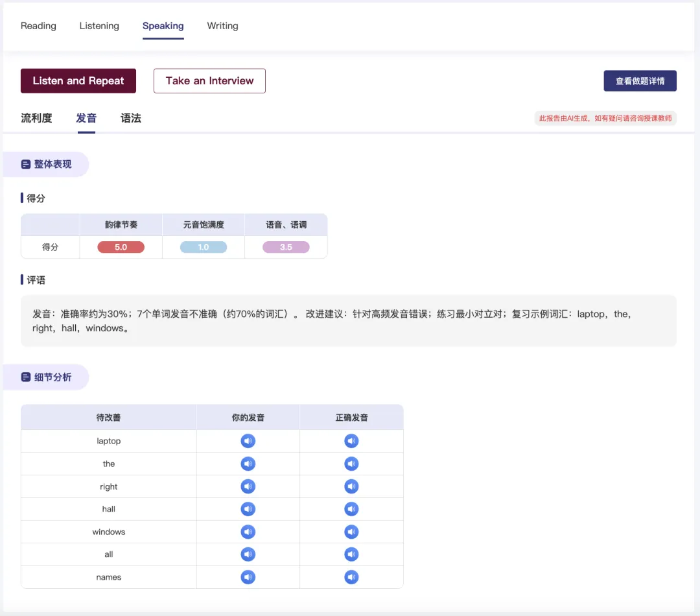Click the red AI-generated report notice
Screen dimensions: 700x616
tap(605, 119)
